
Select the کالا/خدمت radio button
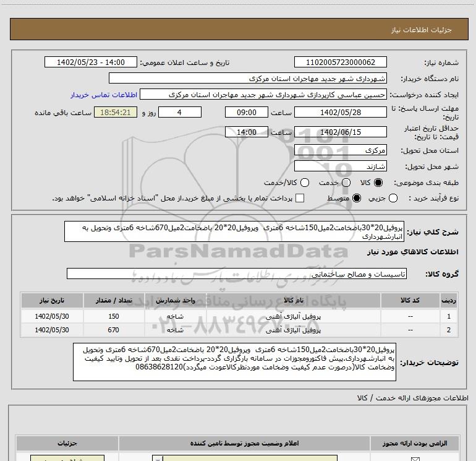(x=305, y=183)
